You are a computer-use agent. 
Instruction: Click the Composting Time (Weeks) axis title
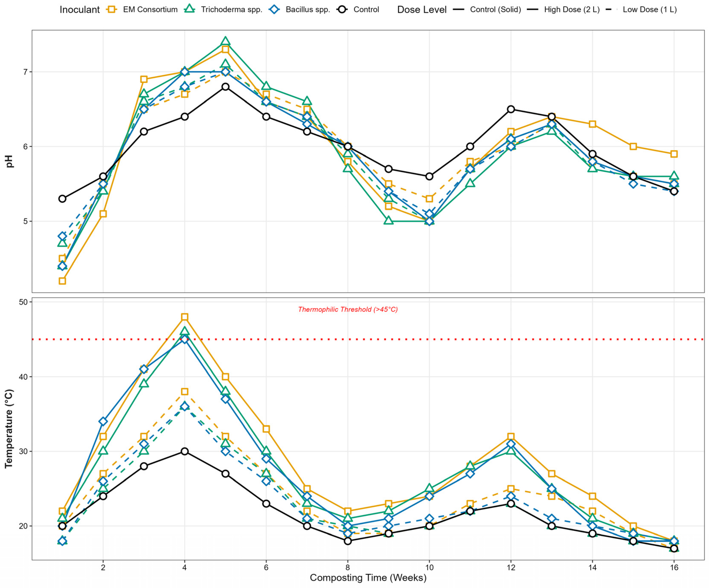(x=368, y=578)
